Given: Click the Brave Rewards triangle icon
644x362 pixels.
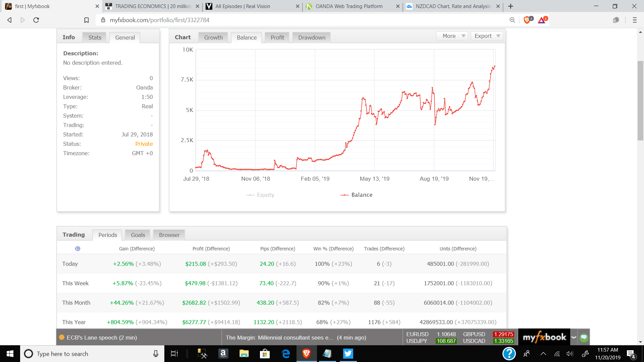Looking at the screenshot, I should click(x=542, y=20).
